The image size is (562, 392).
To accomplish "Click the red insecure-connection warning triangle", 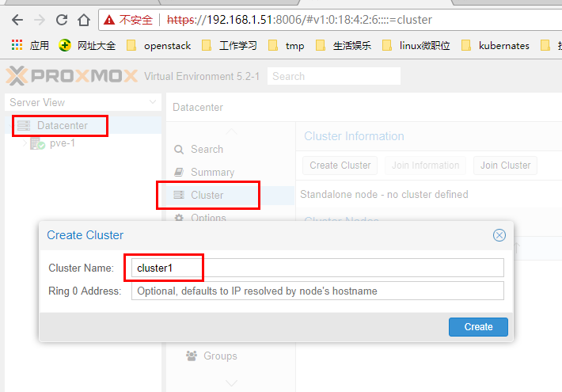I will coord(109,20).
